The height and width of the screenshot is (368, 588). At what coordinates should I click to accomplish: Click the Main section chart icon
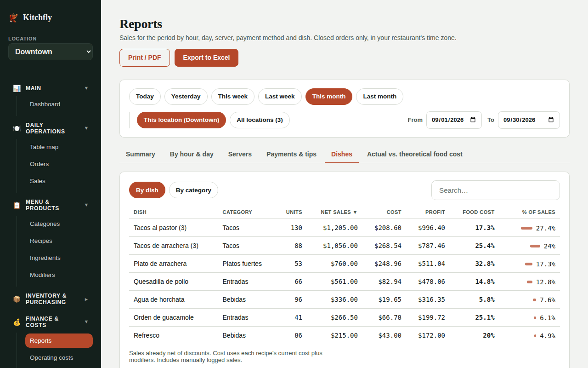[x=17, y=88]
